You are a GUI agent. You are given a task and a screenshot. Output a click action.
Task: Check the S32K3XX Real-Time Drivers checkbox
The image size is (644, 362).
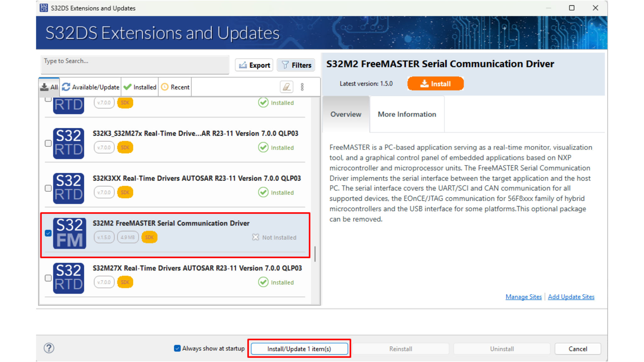pyautogui.click(x=48, y=188)
